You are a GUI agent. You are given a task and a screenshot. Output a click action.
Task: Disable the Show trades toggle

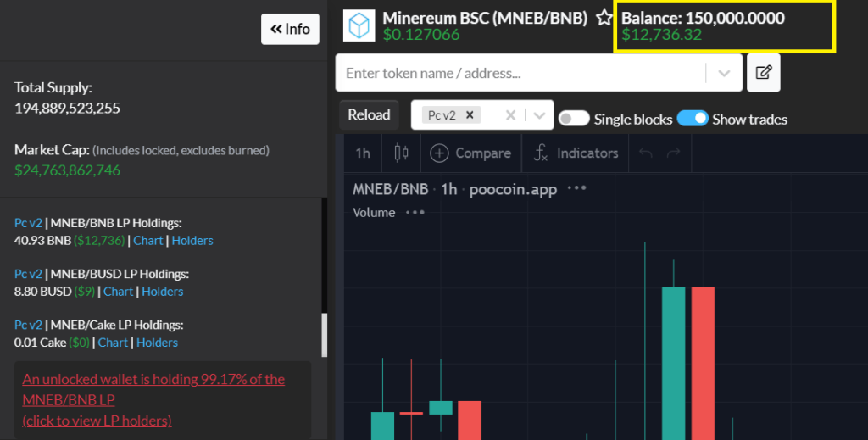pyautogui.click(x=693, y=118)
